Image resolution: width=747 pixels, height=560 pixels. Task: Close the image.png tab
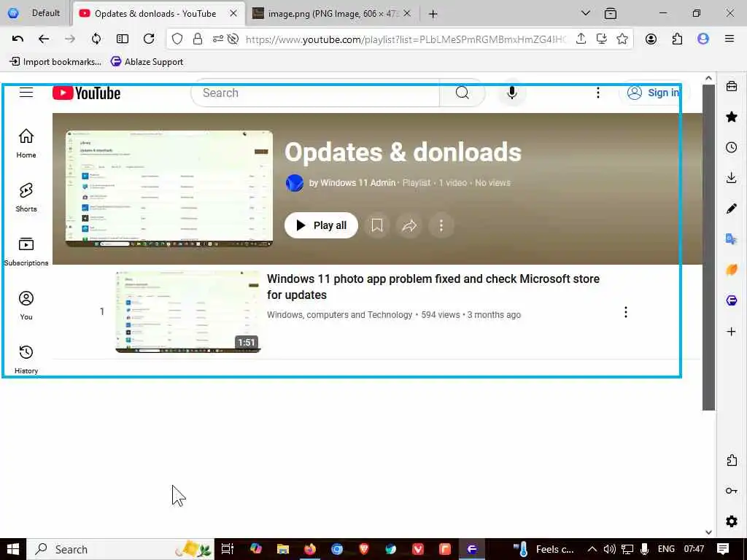tap(407, 14)
